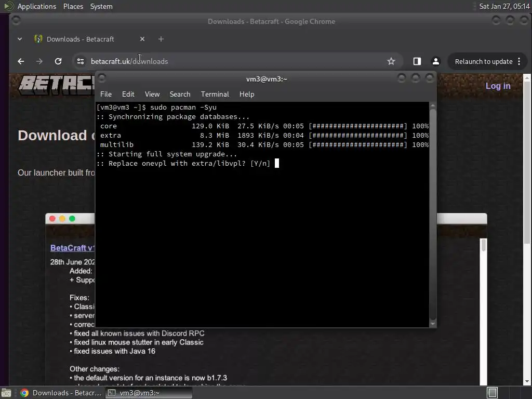The image size is (532, 399).
Task: Click 'fixed linux mouse stutter in early Classic'
Action: pyautogui.click(x=138, y=342)
